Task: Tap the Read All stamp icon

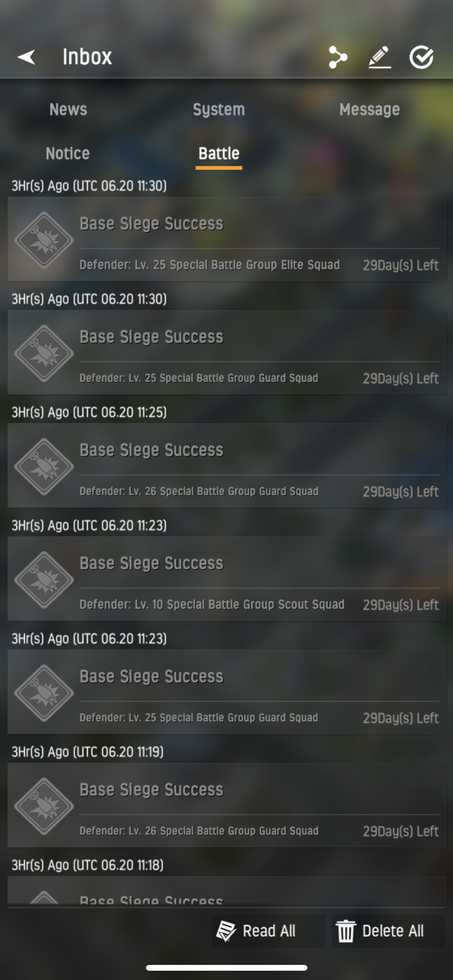Action: pos(226,931)
